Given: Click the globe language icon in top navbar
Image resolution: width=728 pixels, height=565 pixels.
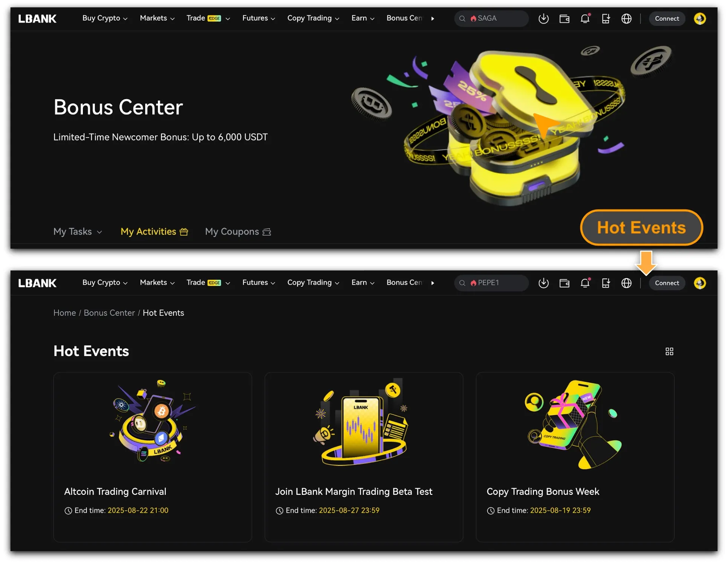Looking at the screenshot, I should (626, 18).
